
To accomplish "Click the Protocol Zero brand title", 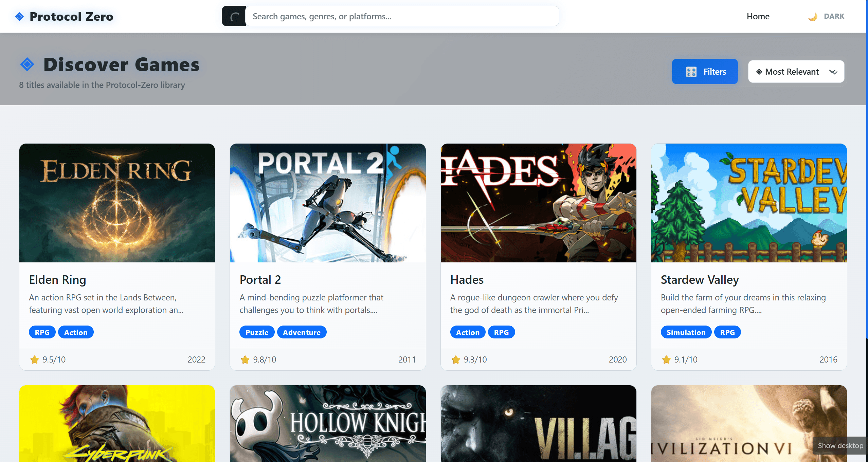I will point(71,16).
